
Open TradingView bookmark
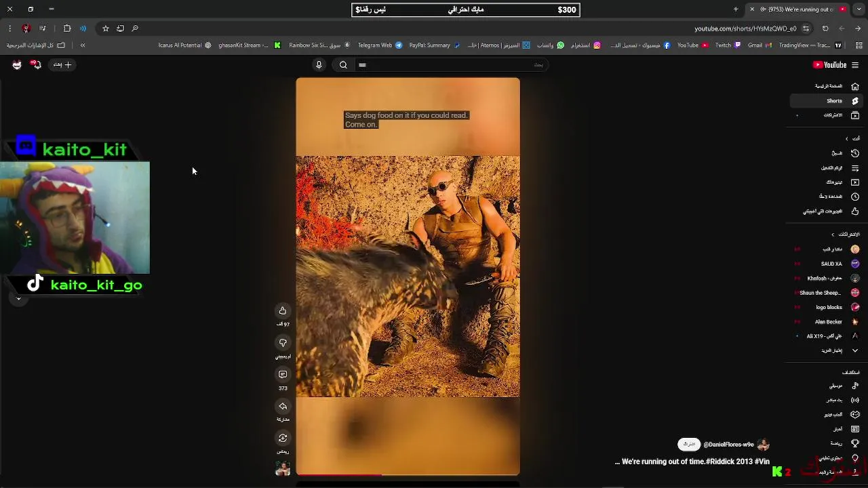pyautogui.click(x=810, y=45)
